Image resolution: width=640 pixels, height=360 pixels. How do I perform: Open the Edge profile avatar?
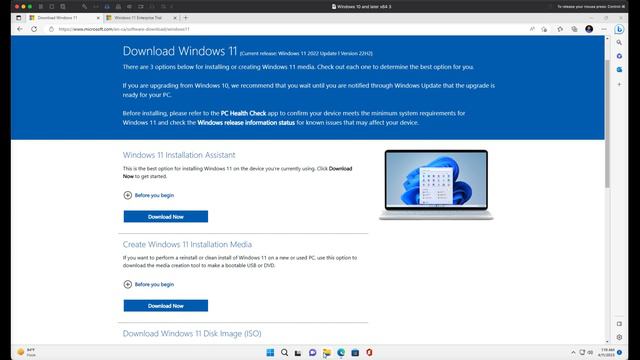[x=589, y=29]
